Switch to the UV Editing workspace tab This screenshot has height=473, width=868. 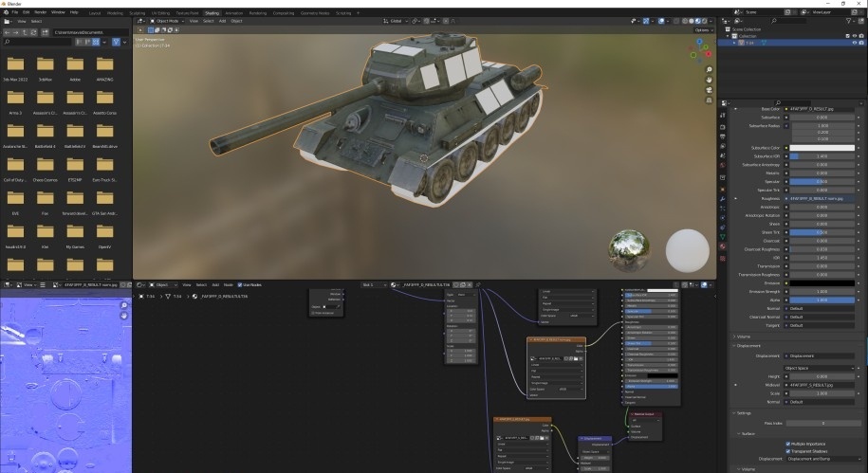click(160, 12)
